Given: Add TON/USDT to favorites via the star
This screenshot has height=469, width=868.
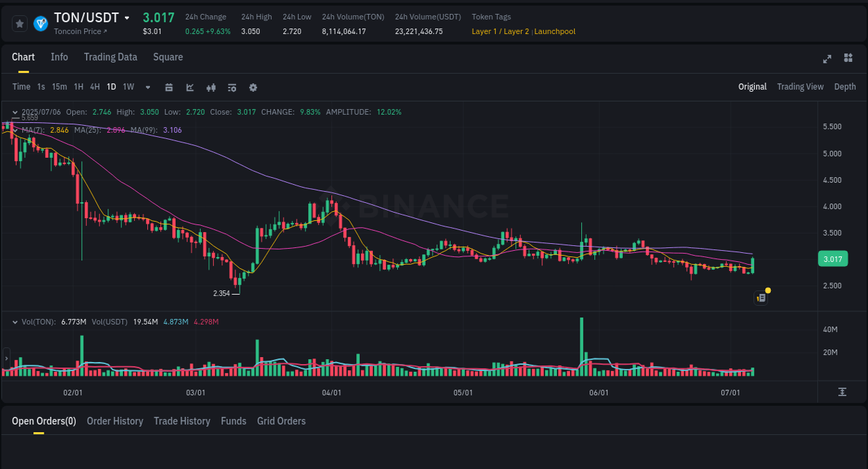Looking at the screenshot, I should [x=19, y=23].
